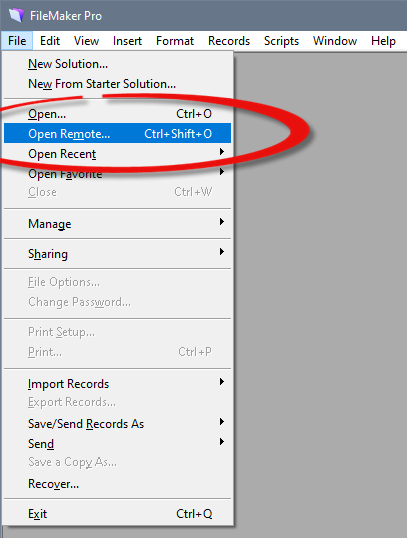The height and width of the screenshot is (538, 407).
Task: Open the Help menu
Action: pyautogui.click(x=383, y=41)
